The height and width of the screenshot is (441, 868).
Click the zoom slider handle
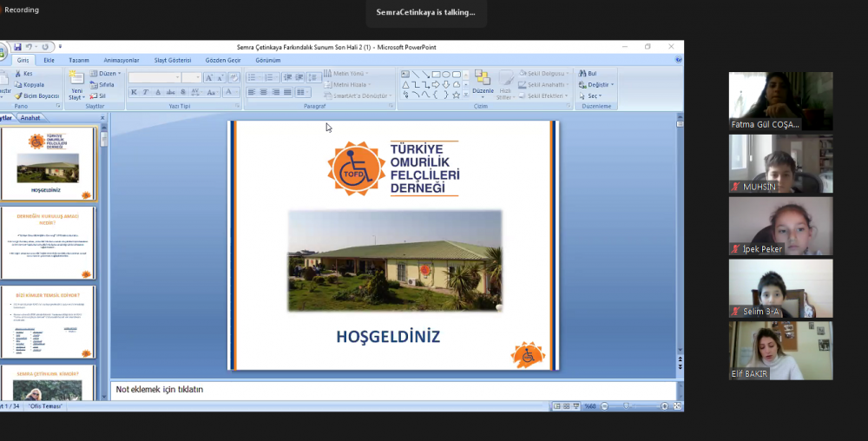(x=626, y=406)
